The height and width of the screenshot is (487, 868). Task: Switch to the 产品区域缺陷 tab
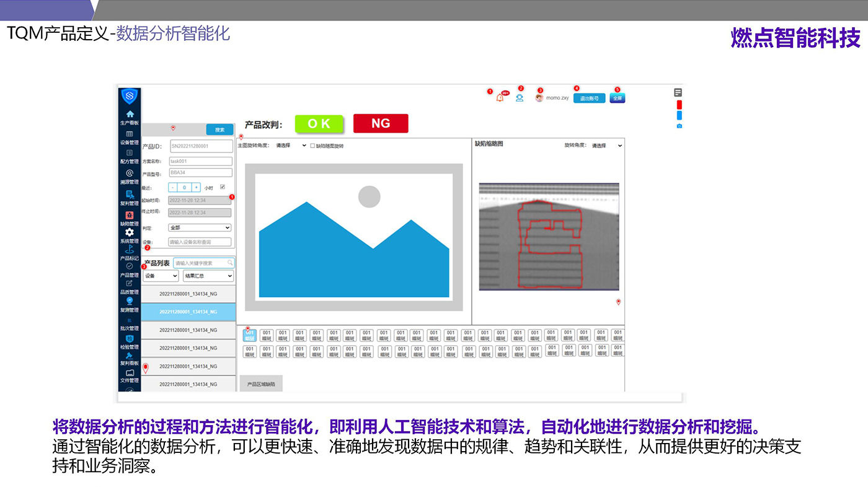point(261,384)
